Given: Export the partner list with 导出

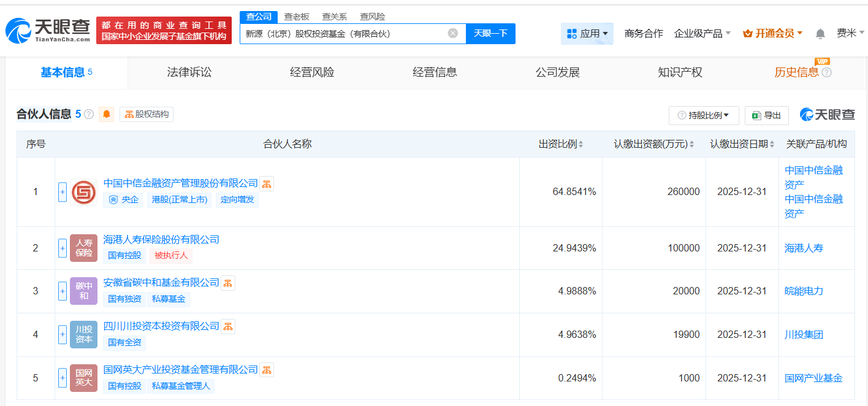Looking at the screenshot, I should pyautogui.click(x=767, y=115).
